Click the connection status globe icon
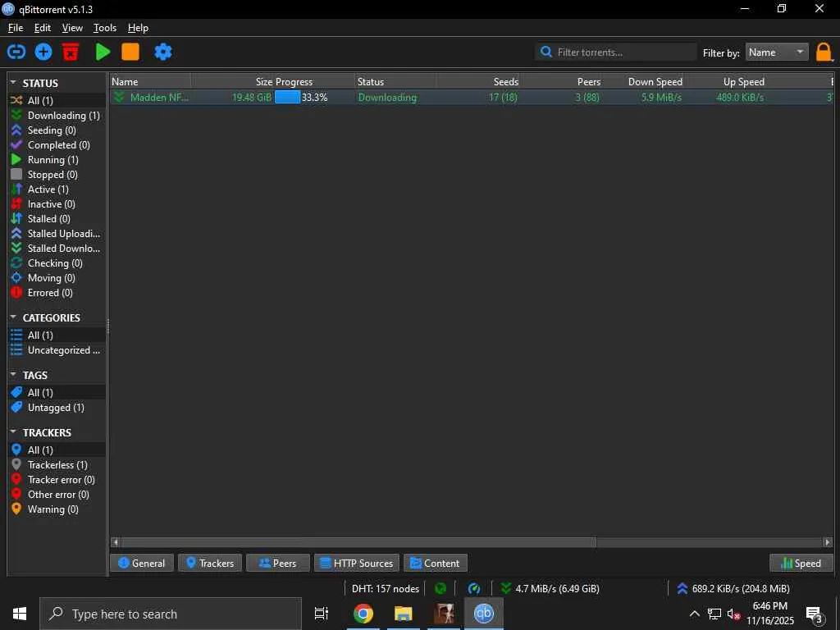 point(441,589)
